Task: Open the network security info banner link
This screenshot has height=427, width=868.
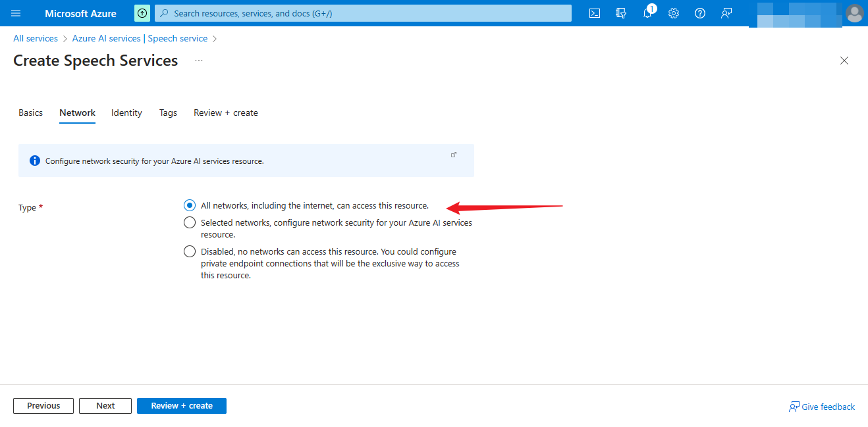Action: click(x=454, y=154)
